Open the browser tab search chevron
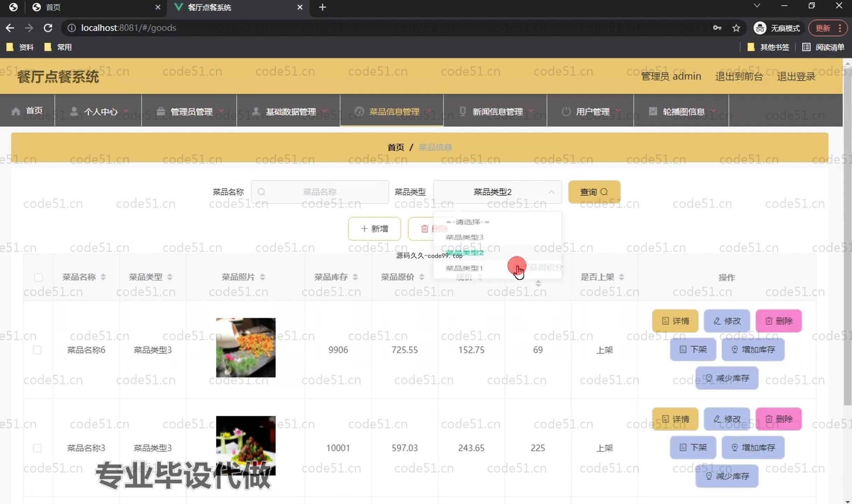 point(757,6)
